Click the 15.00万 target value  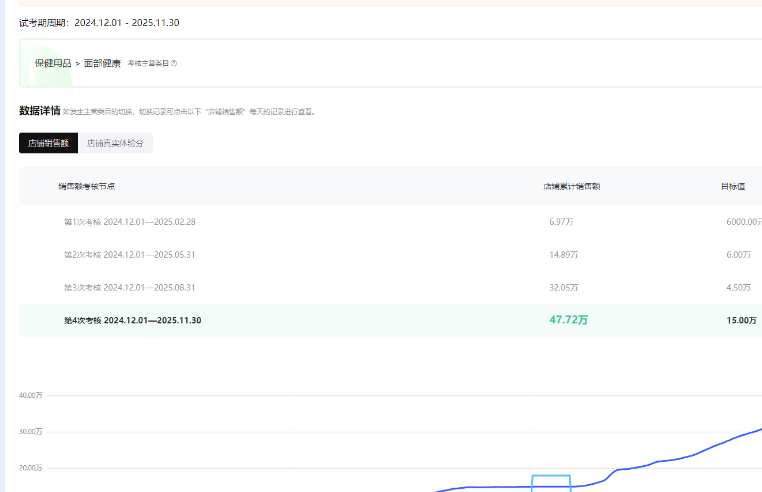pos(741,320)
